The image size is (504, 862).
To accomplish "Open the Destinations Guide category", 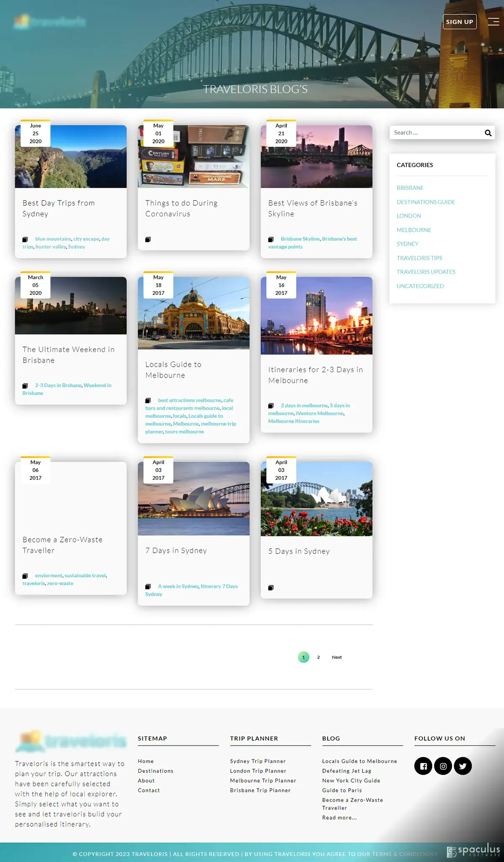I will pos(426,202).
